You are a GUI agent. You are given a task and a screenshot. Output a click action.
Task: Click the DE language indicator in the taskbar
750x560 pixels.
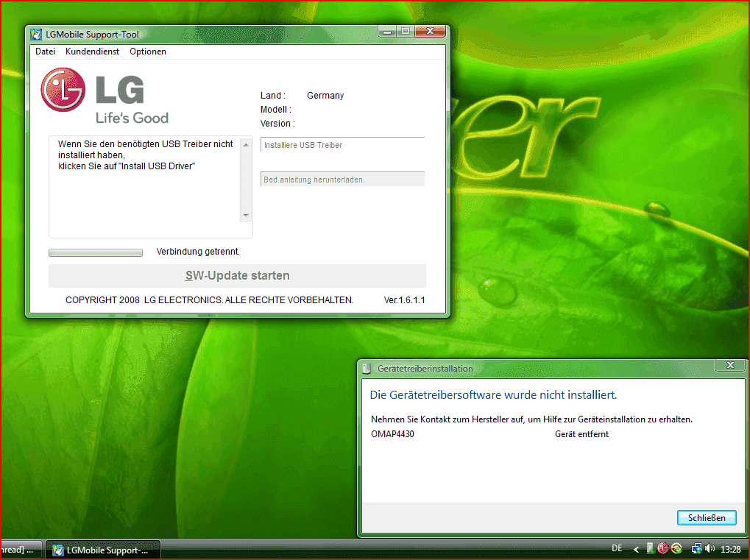(617, 548)
